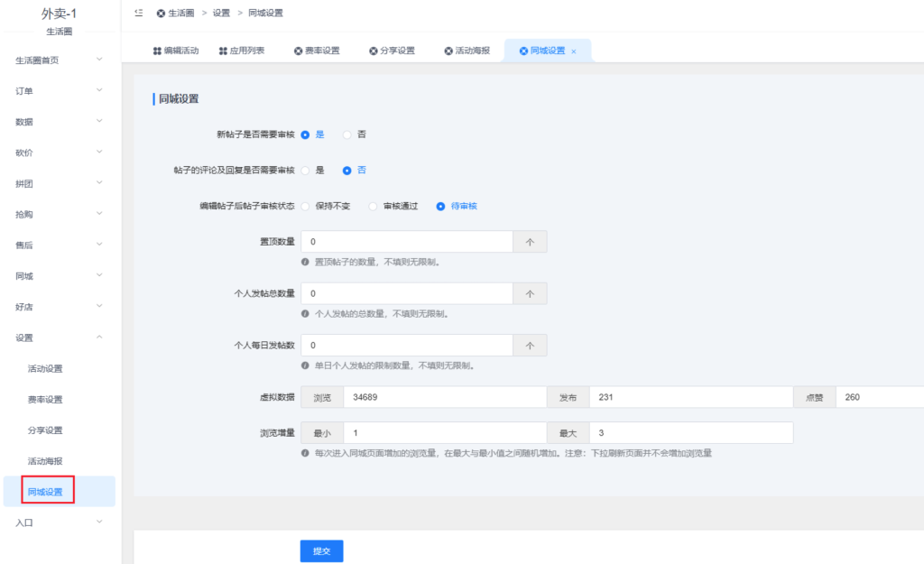Close the 同城设置 tab
The image size is (924, 564).
pyautogui.click(x=574, y=51)
